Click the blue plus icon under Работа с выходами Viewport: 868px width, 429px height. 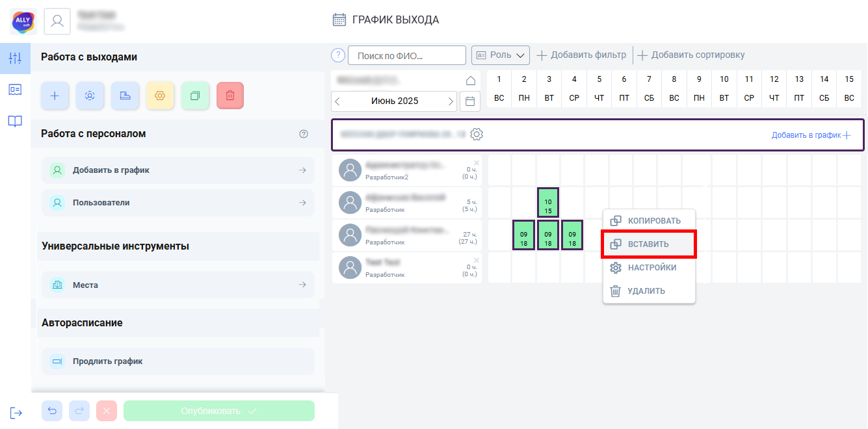[55, 96]
